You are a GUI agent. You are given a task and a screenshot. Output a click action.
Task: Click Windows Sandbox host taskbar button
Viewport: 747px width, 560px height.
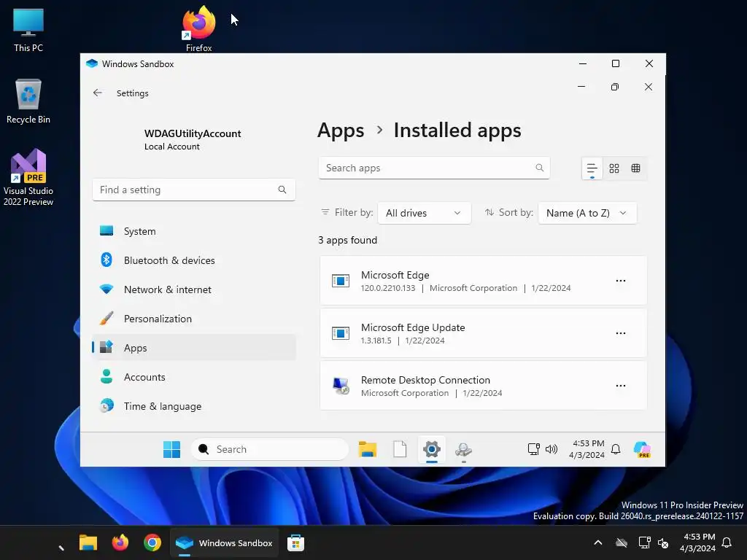[x=225, y=542]
